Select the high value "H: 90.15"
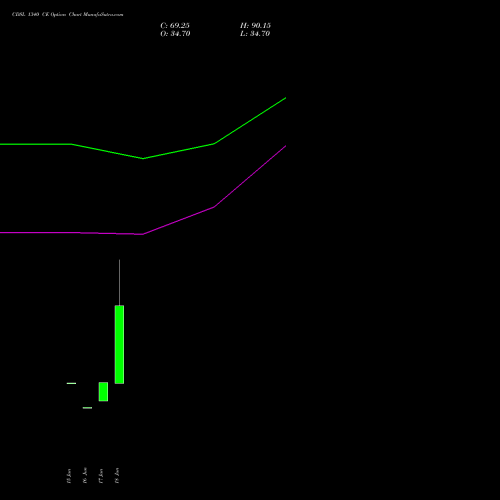This screenshot has width=500, height=500. (255, 26)
